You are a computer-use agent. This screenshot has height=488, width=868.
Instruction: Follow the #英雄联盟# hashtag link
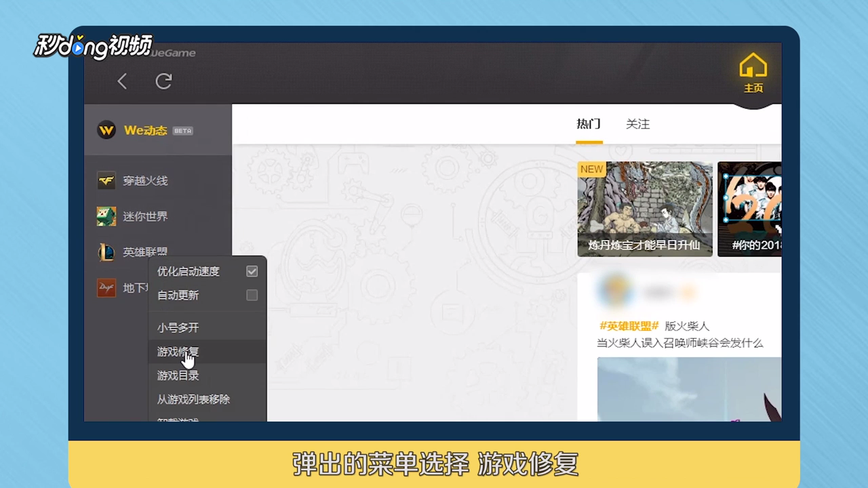(629, 326)
